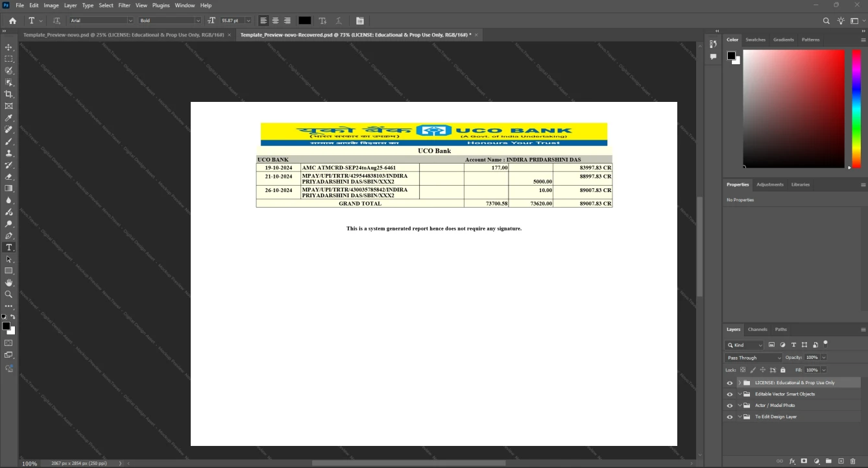This screenshot has width=868, height=468.
Task: Click the Home button in options bar
Action: point(12,21)
